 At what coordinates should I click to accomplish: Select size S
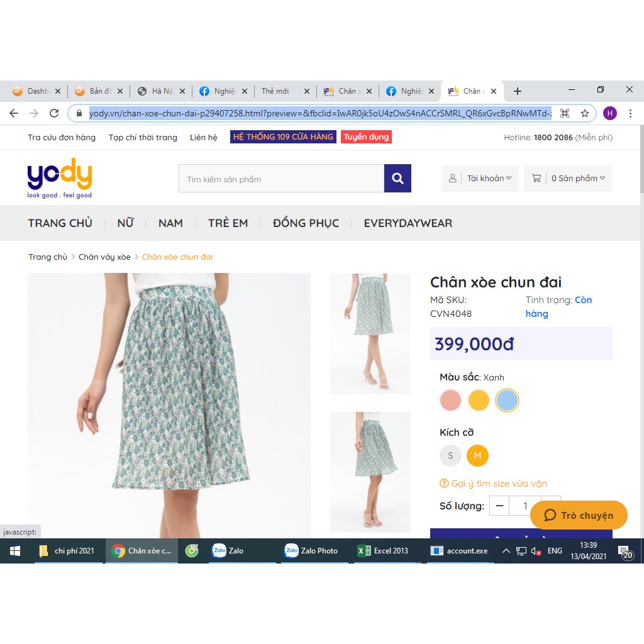[x=450, y=455]
